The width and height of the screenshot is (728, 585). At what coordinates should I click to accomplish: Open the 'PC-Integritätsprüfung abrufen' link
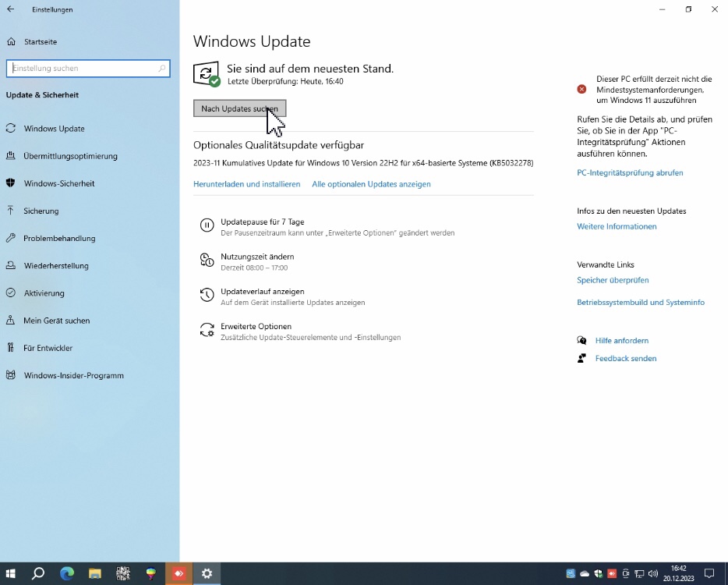(630, 173)
